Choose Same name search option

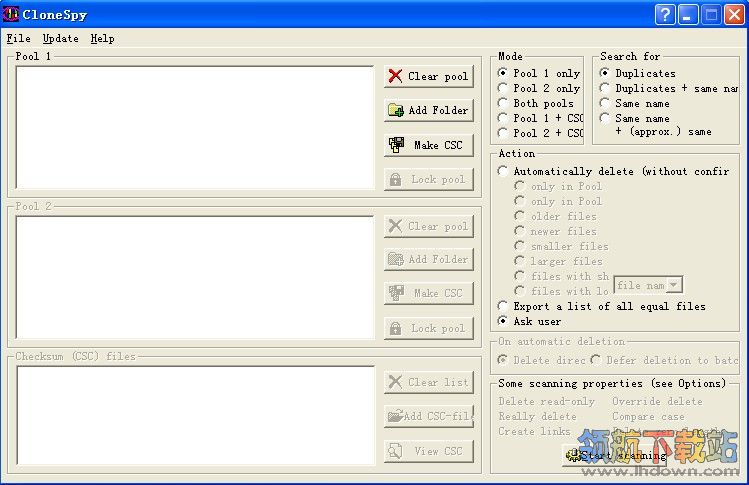(x=605, y=103)
